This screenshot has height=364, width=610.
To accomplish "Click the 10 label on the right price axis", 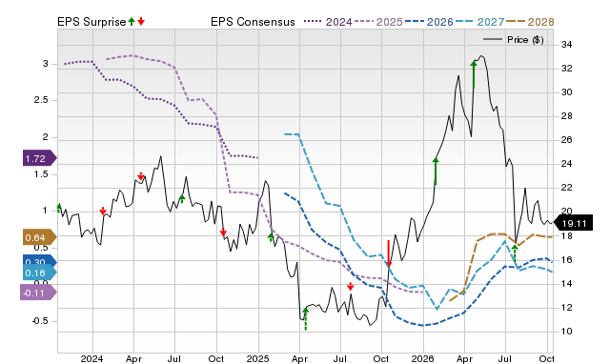I will pos(567,332).
